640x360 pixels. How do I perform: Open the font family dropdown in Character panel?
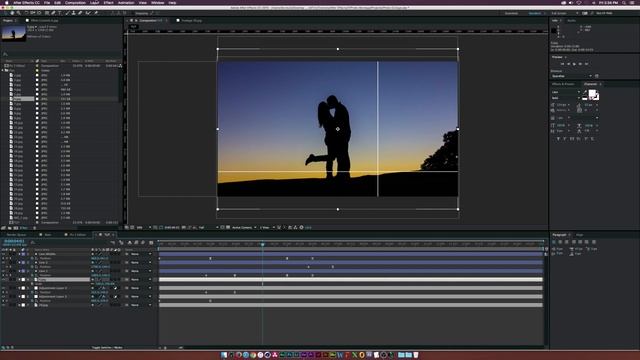point(566,92)
